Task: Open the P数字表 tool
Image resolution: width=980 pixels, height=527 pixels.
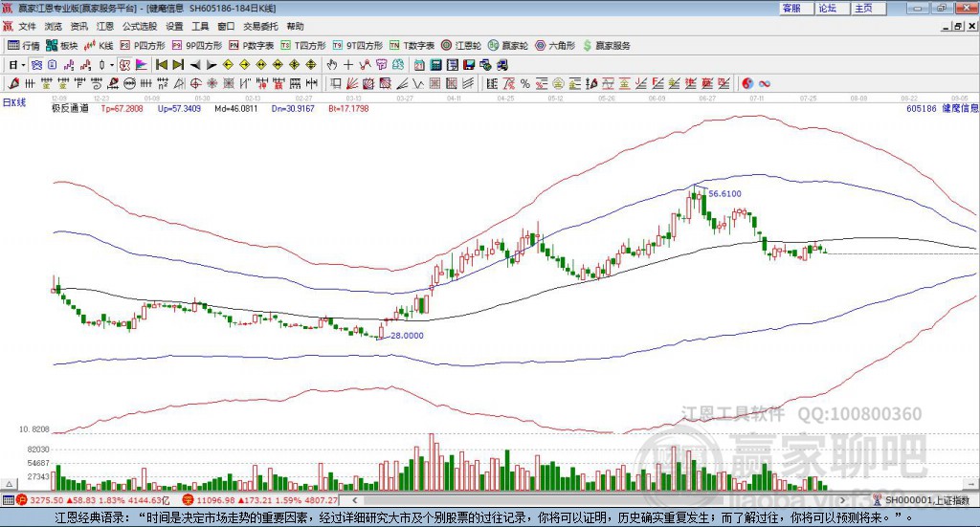Action: [x=252, y=46]
